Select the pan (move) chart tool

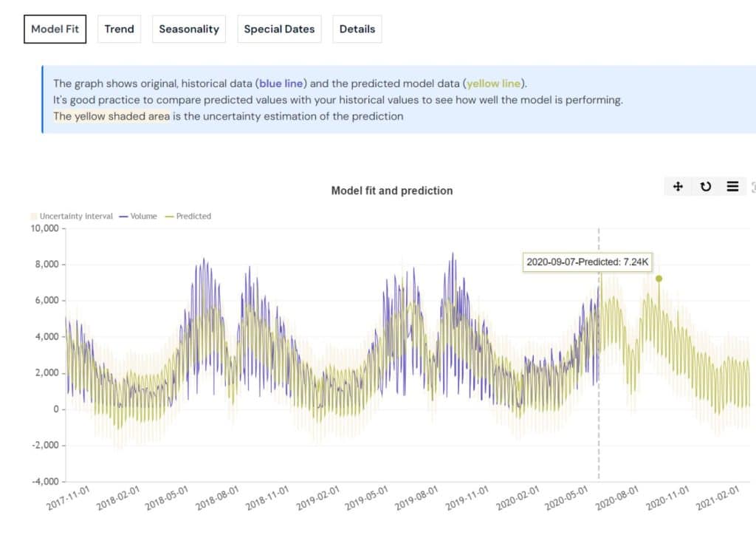point(678,187)
